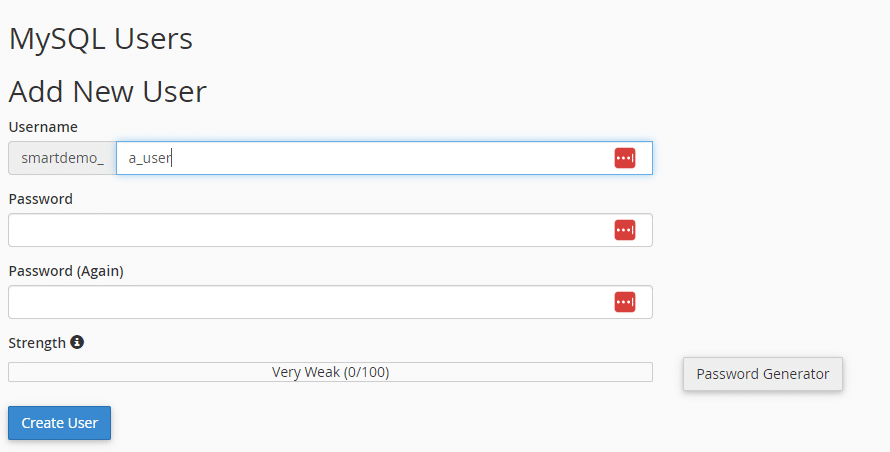
Task: Focus the Password (Again) input field
Action: (330, 302)
